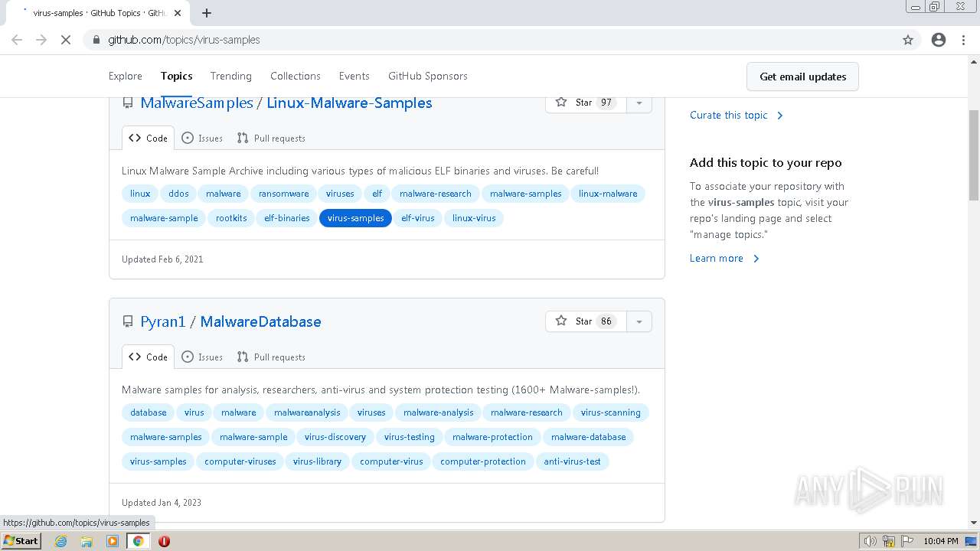This screenshot has width=980, height=551.
Task: Select the Code tab of Linux-Malware-Samples
Action: coord(149,138)
